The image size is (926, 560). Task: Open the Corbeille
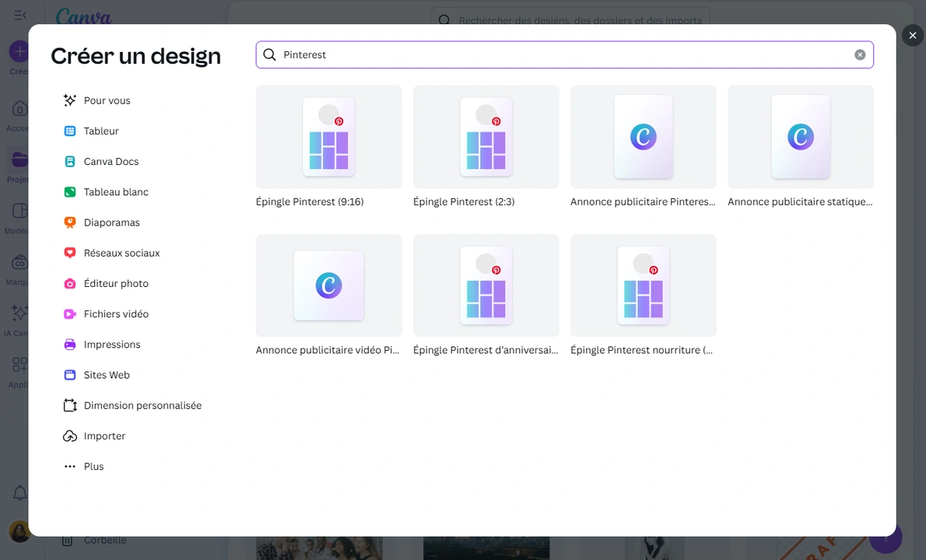click(x=105, y=540)
